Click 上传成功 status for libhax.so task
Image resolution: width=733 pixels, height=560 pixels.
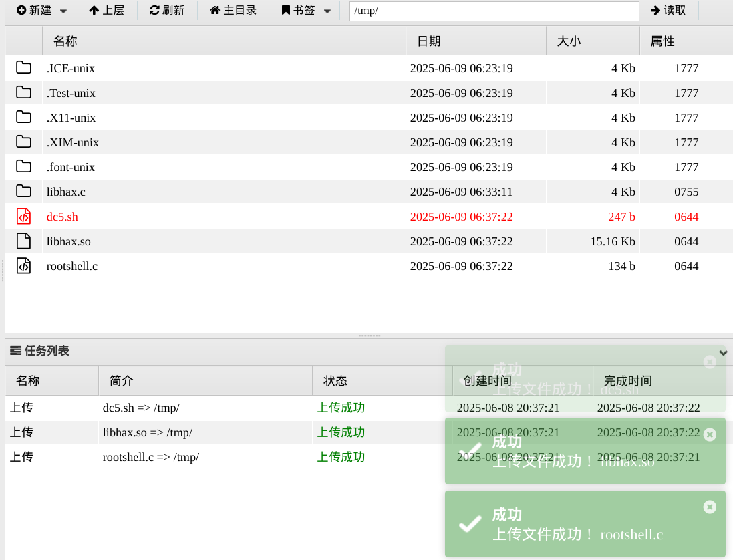click(341, 432)
